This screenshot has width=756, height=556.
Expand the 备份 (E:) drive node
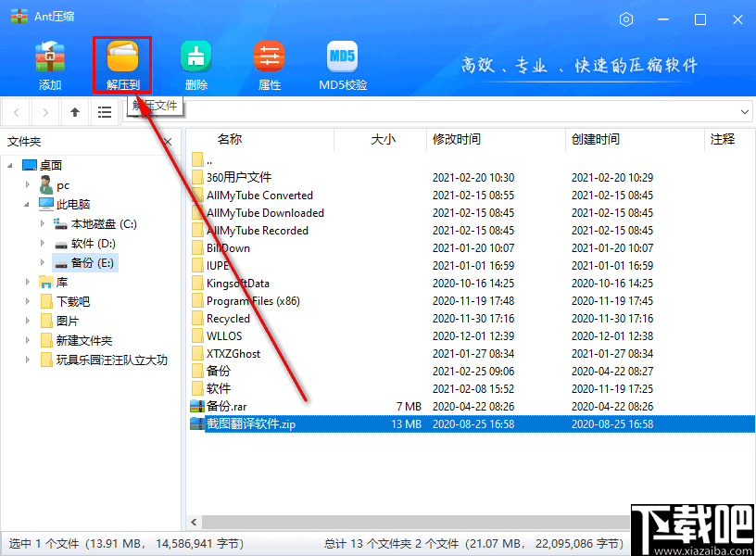43,263
